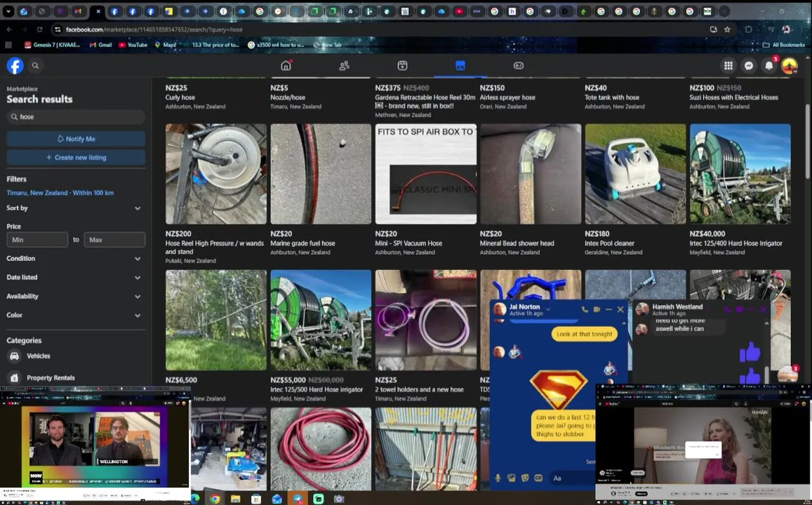
Task: Open Marine grade fuel hose photo
Action: coord(321,174)
